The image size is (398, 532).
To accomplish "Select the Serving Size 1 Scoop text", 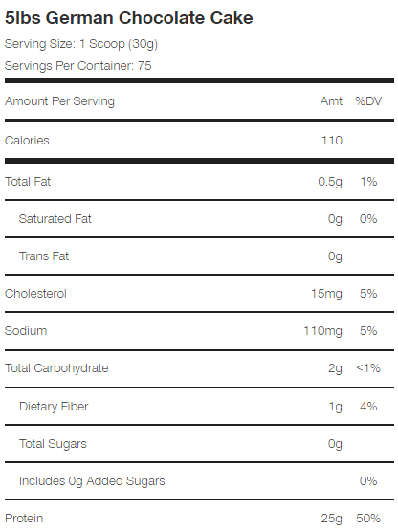I will click(x=81, y=44).
